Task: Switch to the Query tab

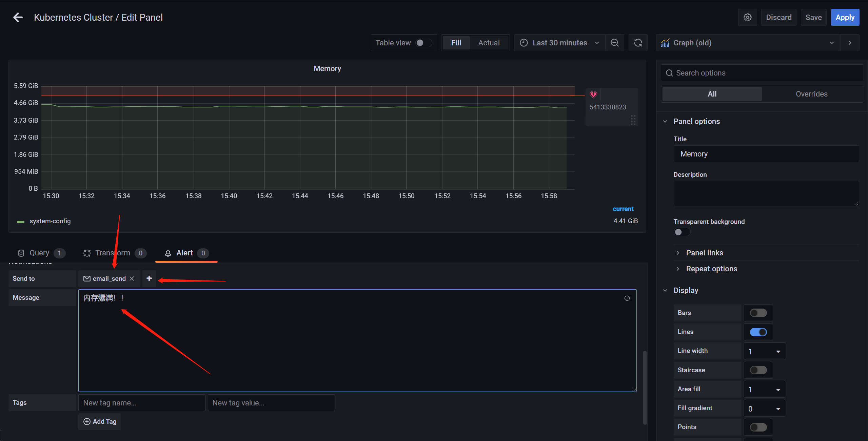Action: [x=40, y=253]
